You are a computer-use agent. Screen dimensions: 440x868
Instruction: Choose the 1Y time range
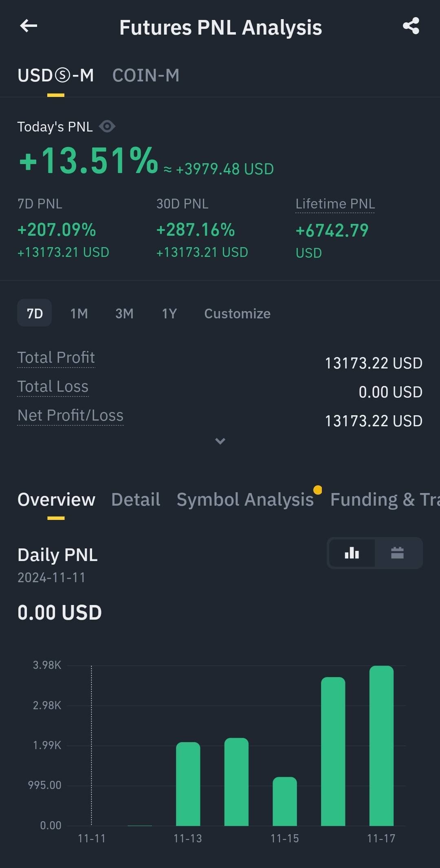point(169,313)
